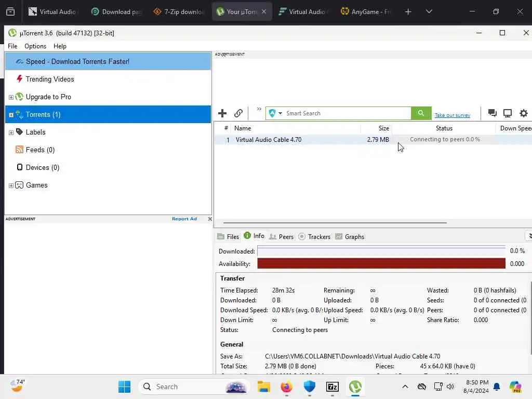Screen dimensions: 532x399
Task: Click the Games controller icon
Action: (19, 185)
